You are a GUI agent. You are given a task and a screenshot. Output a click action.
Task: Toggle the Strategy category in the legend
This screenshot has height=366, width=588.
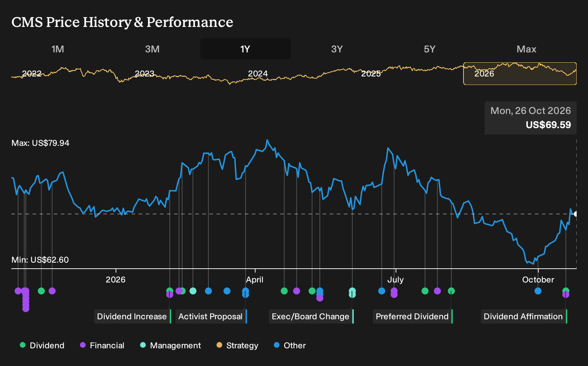pyautogui.click(x=237, y=345)
